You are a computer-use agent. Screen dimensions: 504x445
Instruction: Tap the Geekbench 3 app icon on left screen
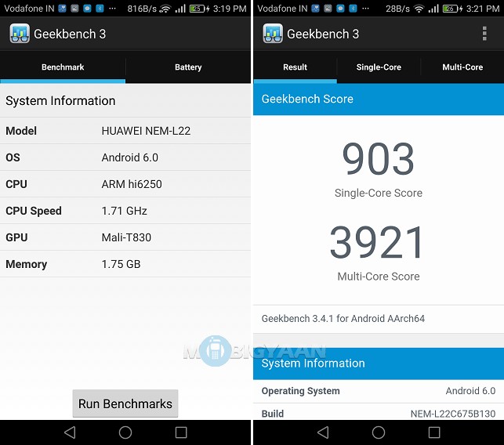coord(20,34)
